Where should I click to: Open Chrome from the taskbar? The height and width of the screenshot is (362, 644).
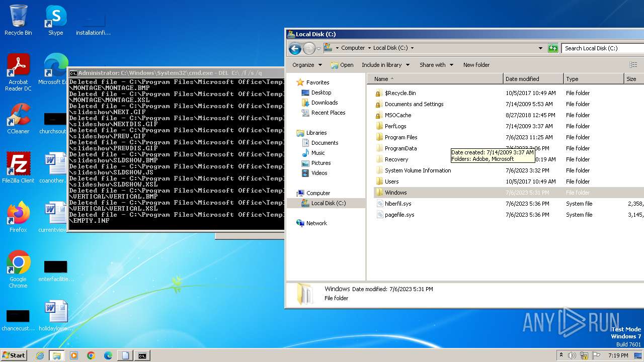(91, 355)
